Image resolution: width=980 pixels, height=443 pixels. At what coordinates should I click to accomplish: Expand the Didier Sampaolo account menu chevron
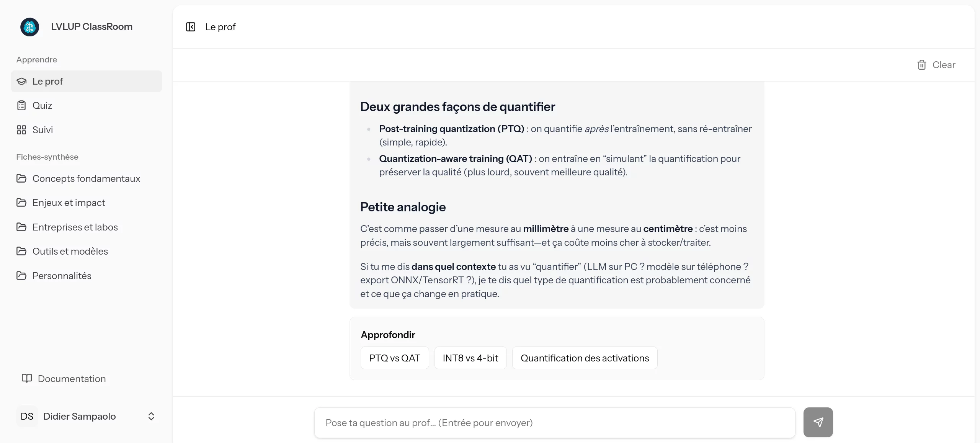click(151, 416)
